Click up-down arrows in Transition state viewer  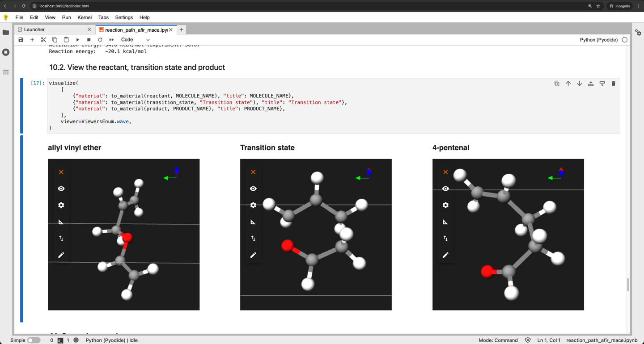[x=253, y=239]
